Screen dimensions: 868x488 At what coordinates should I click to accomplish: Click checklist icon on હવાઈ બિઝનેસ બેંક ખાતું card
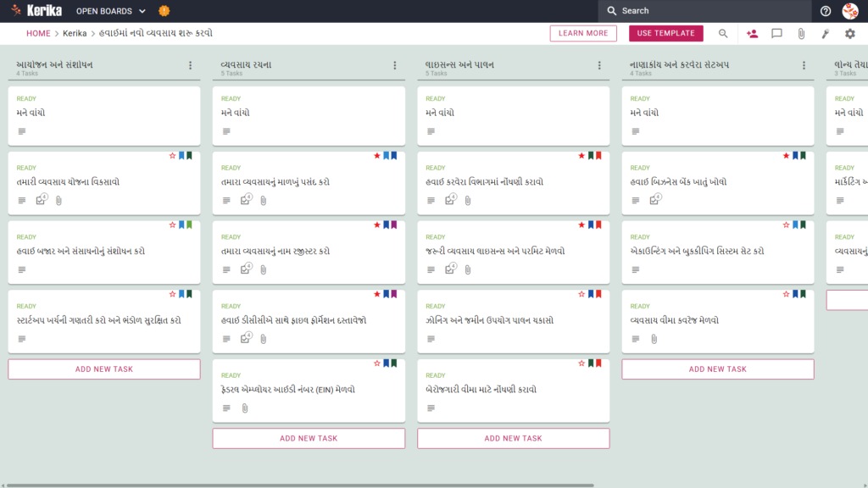coord(655,200)
